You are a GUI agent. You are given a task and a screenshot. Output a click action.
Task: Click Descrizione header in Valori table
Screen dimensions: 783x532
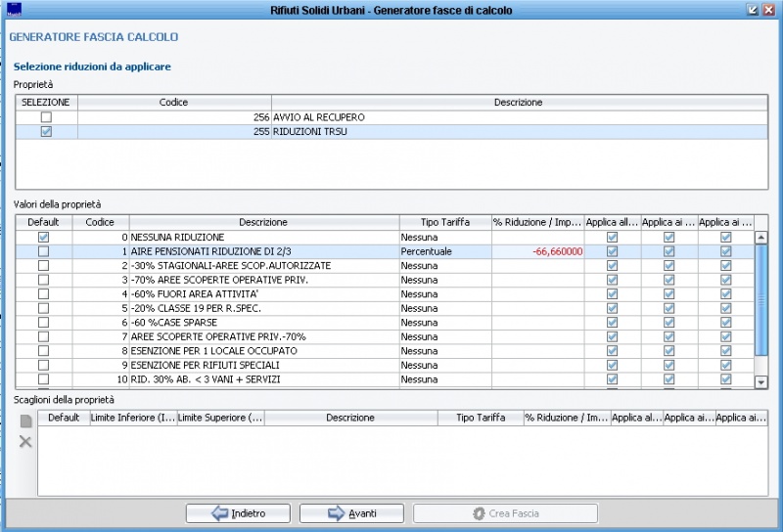263,222
